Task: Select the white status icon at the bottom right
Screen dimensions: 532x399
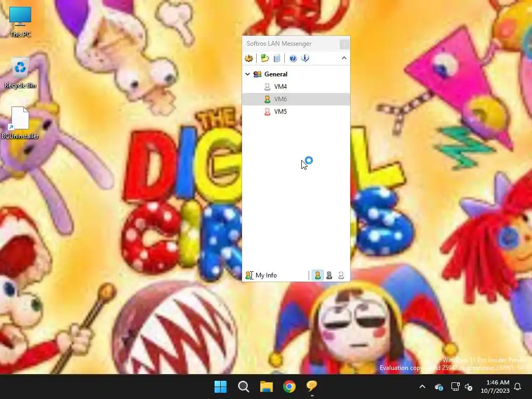Action: point(341,275)
